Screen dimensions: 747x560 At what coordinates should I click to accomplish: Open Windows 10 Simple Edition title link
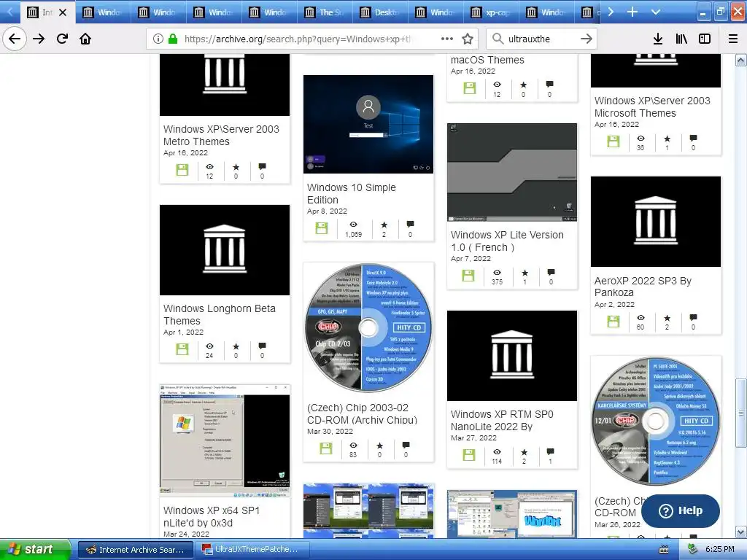tap(351, 194)
